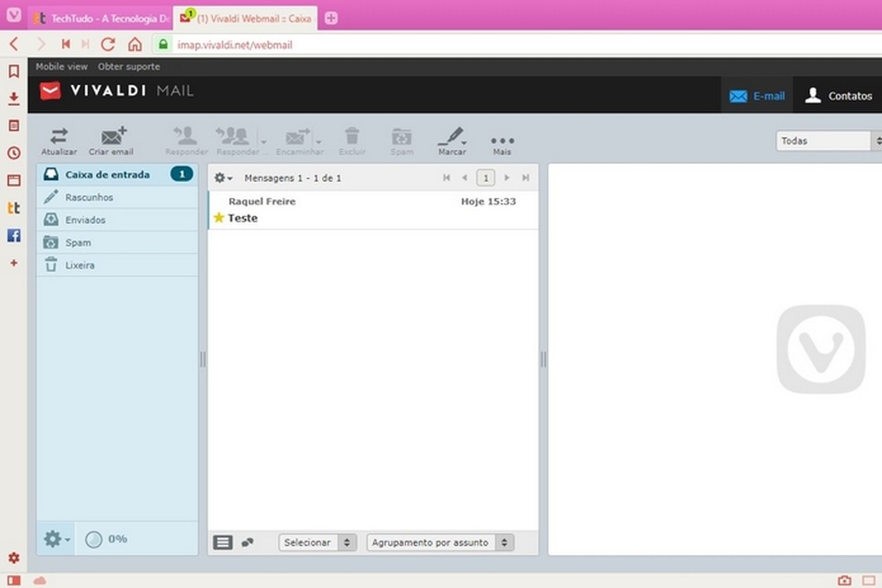
Task: Click the Excluir trash button
Action: [352, 142]
